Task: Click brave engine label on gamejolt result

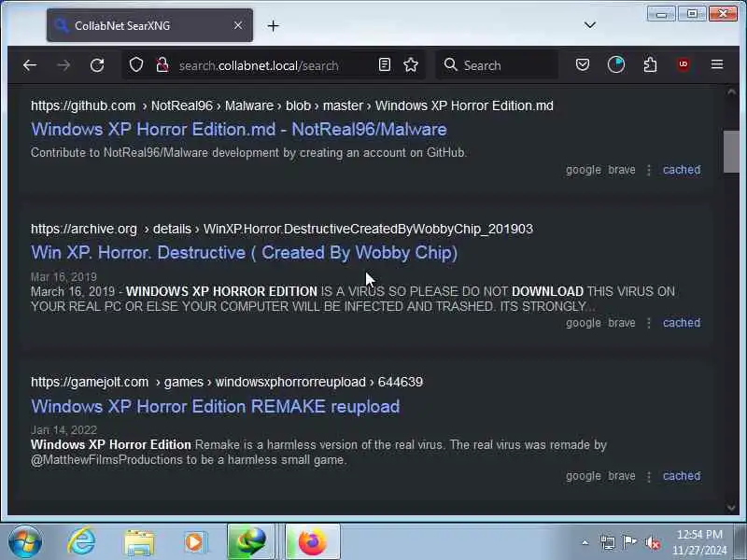Action: 622,476
